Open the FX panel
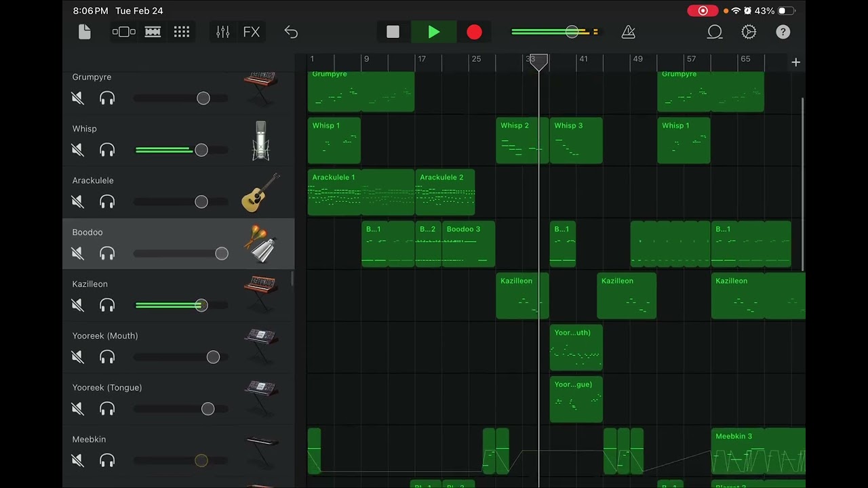This screenshot has width=868, height=488. [252, 32]
